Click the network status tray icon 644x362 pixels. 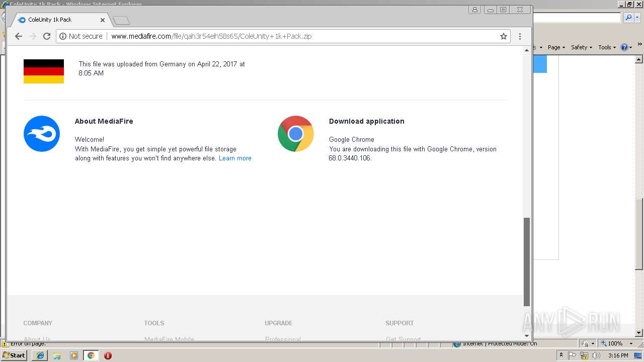(584, 355)
